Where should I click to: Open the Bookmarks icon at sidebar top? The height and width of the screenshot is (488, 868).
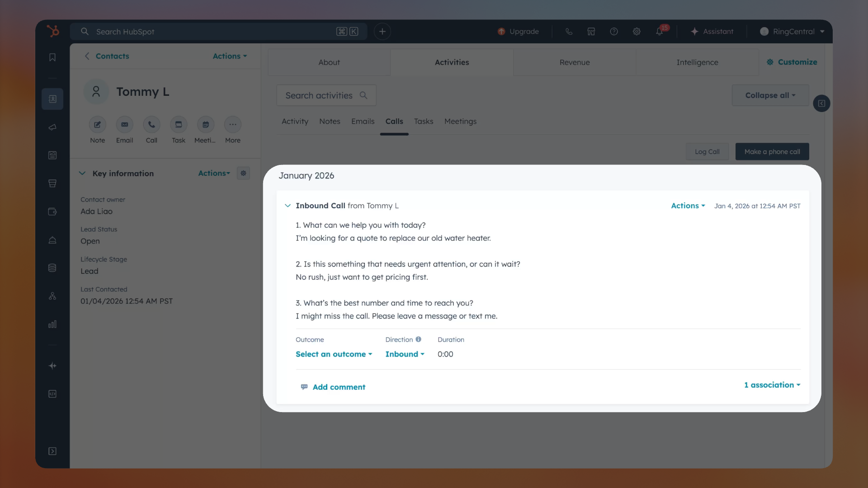[x=52, y=58]
